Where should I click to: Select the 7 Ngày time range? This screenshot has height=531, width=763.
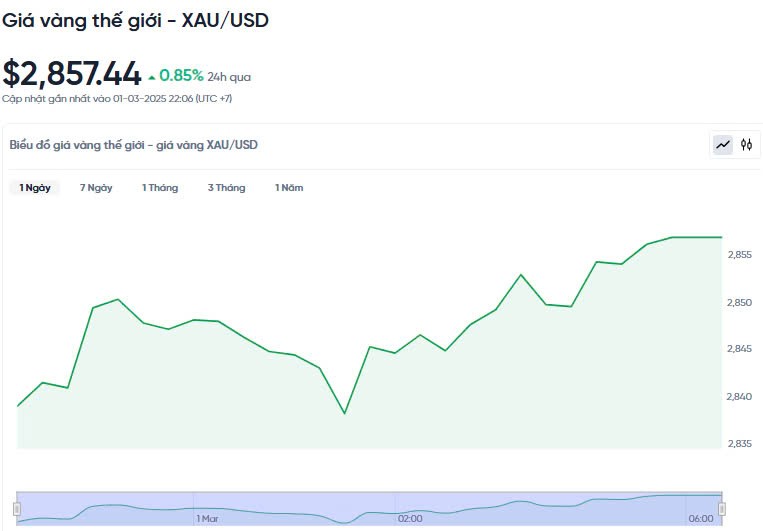[x=96, y=188]
